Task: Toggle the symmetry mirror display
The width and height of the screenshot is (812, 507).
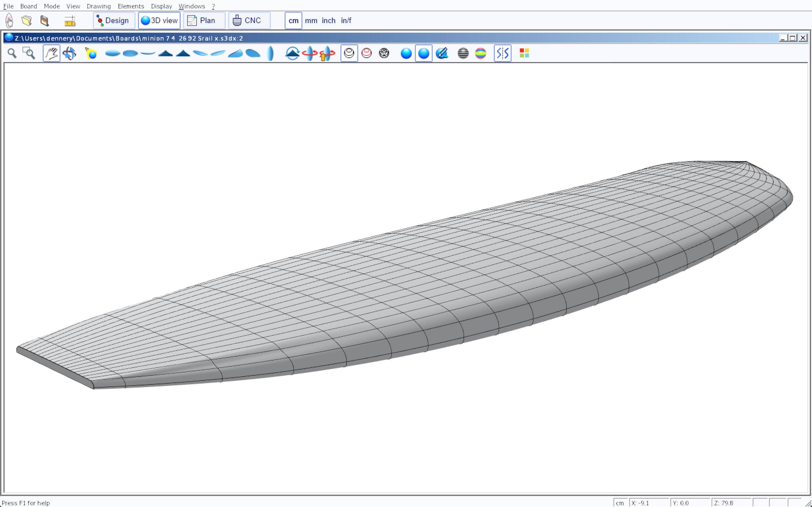Action: coord(502,53)
